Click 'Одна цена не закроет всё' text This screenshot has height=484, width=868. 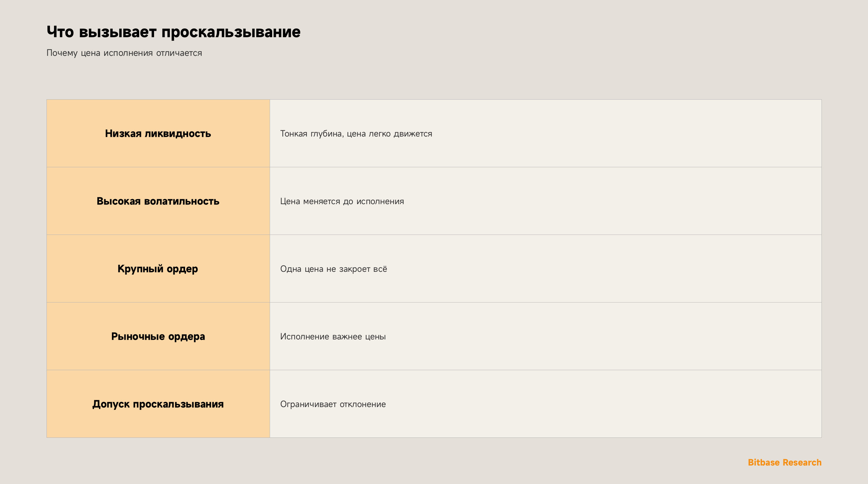coord(334,269)
